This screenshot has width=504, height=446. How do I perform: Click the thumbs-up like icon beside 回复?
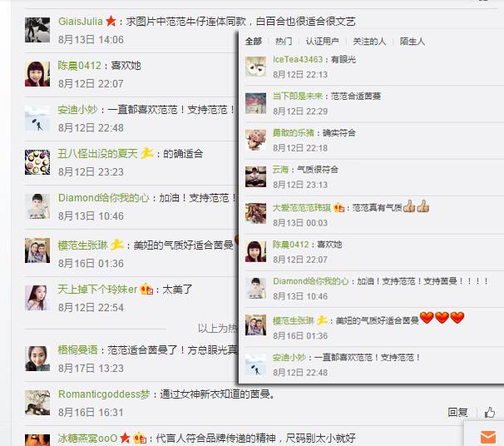click(x=490, y=412)
